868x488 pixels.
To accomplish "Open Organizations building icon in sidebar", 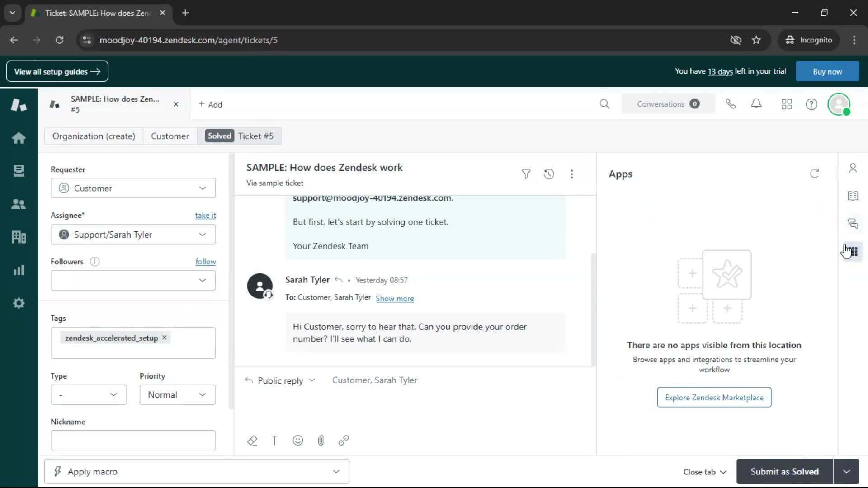I will point(19,237).
